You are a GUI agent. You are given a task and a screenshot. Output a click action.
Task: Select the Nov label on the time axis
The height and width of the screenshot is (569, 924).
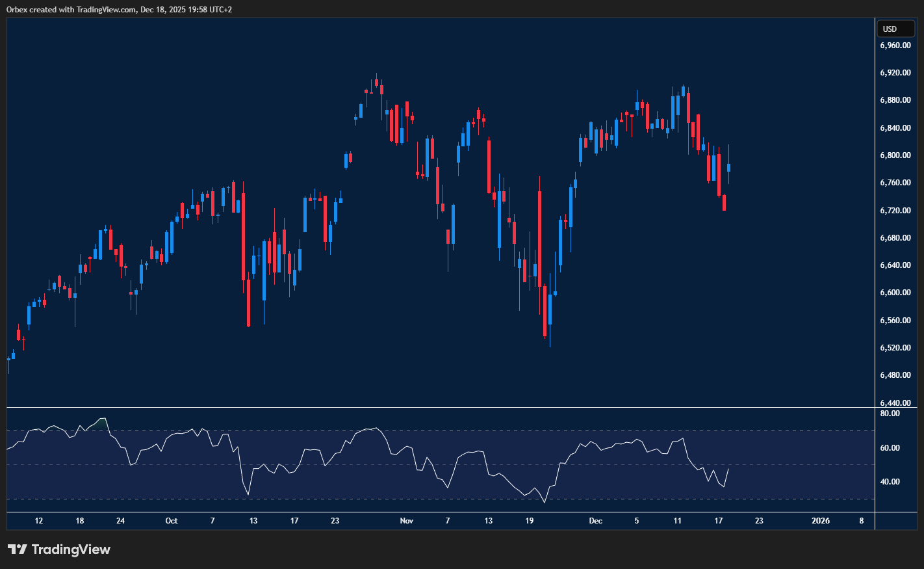click(x=406, y=521)
